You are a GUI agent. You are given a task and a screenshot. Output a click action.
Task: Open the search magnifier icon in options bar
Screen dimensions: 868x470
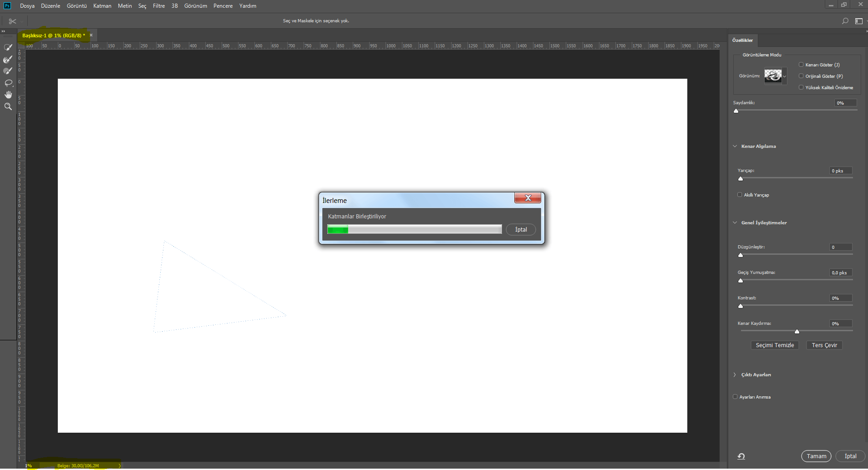point(845,21)
